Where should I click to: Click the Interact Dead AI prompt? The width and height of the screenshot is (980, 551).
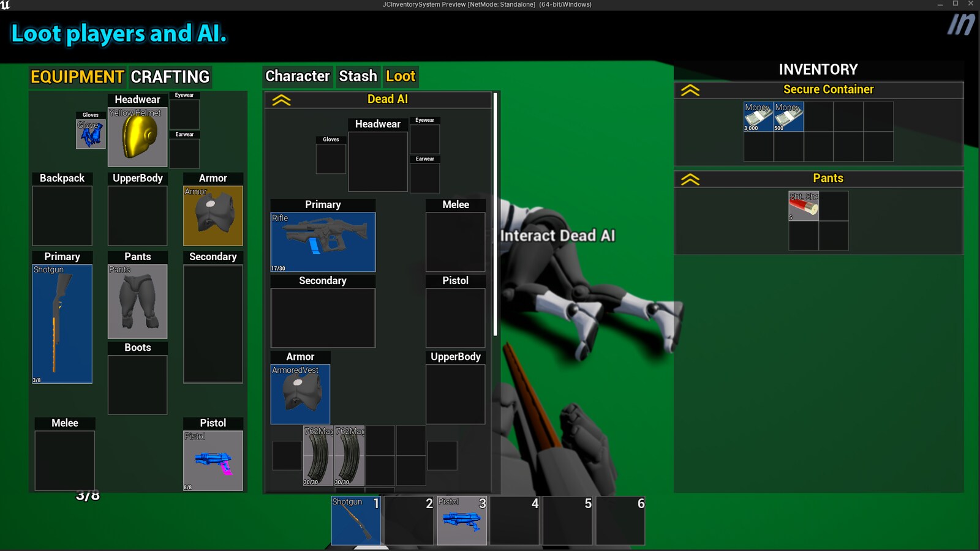click(558, 235)
